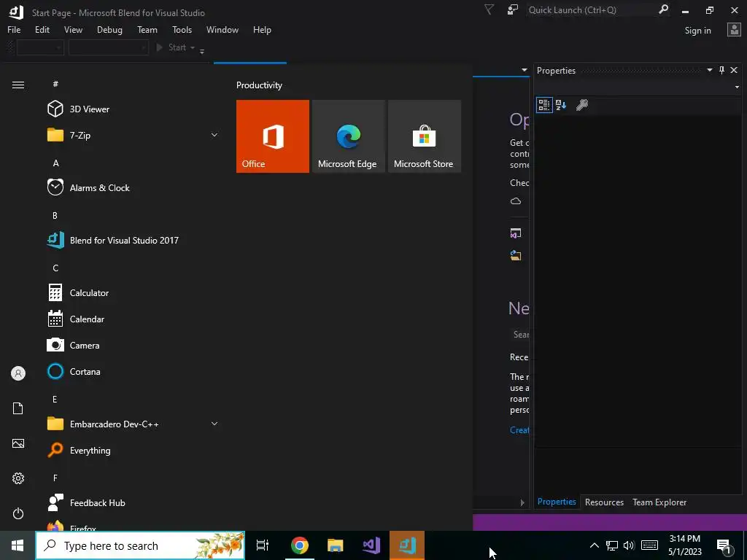Click the Windows Start button
The image size is (747, 560).
18,545
